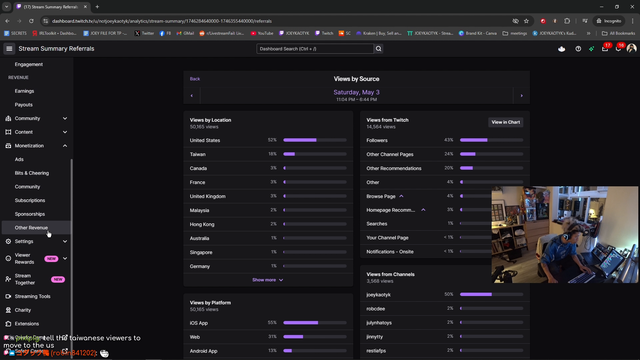Image resolution: width=640 pixels, height=360 pixels.
Task: Open the Chrome three-dot menu
Action: [633, 21]
